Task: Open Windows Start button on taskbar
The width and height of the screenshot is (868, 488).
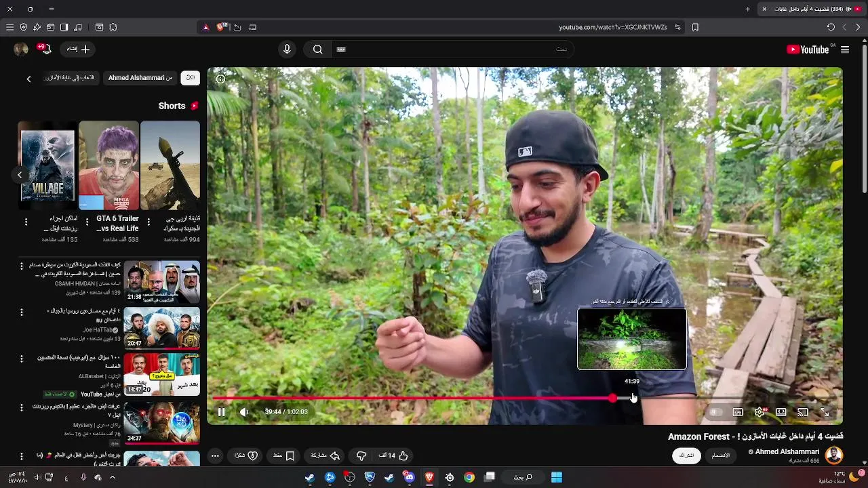Action: coord(557,477)
